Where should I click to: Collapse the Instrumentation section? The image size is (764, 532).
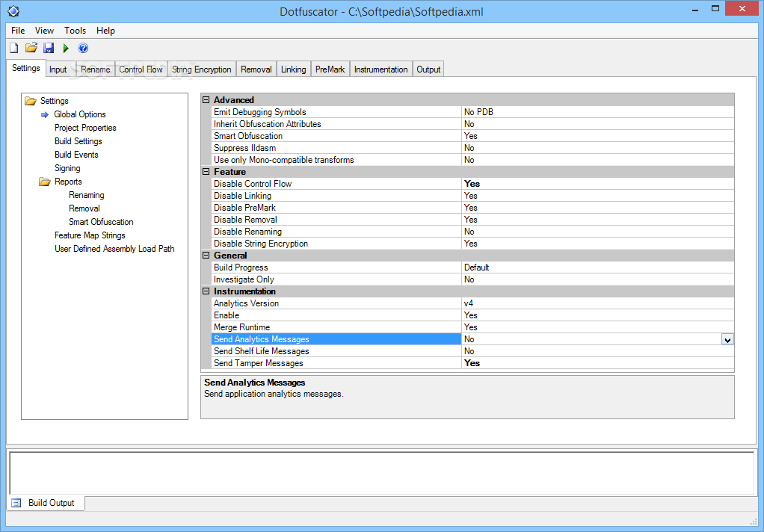(206, 291)
